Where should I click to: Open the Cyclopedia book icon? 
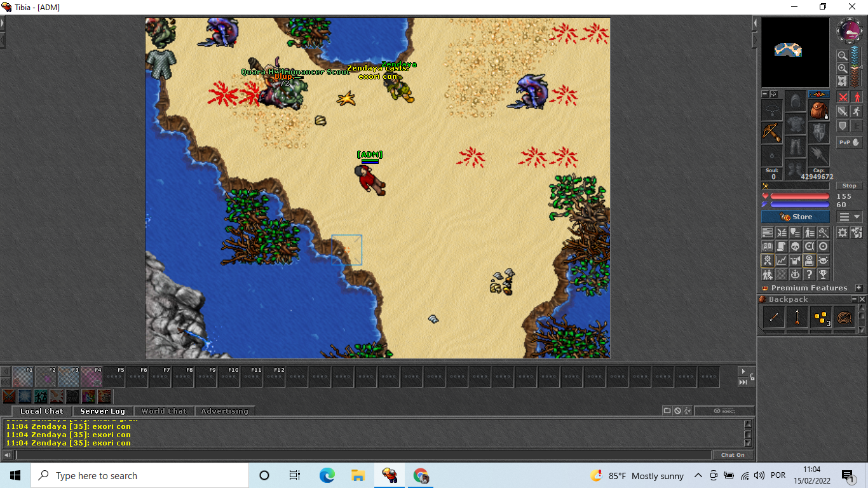(x=768, y=247)
